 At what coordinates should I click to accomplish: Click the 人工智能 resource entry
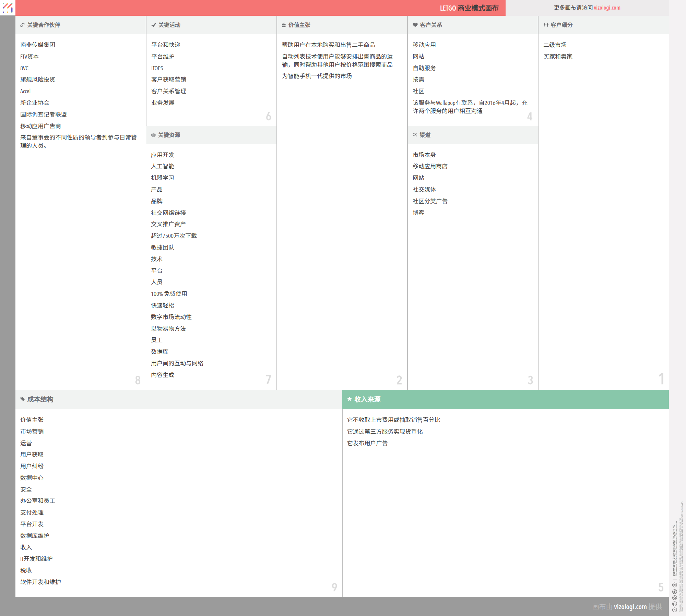click(x=163, y=166)
